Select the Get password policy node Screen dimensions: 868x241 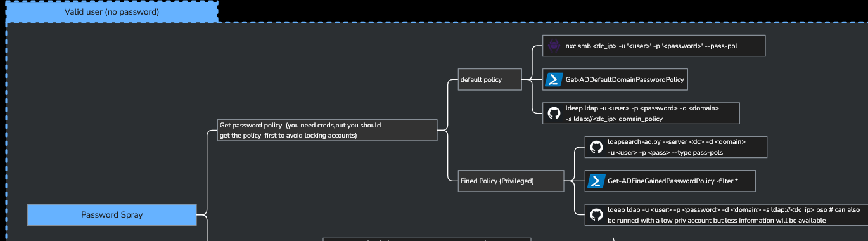pos(327,130)
